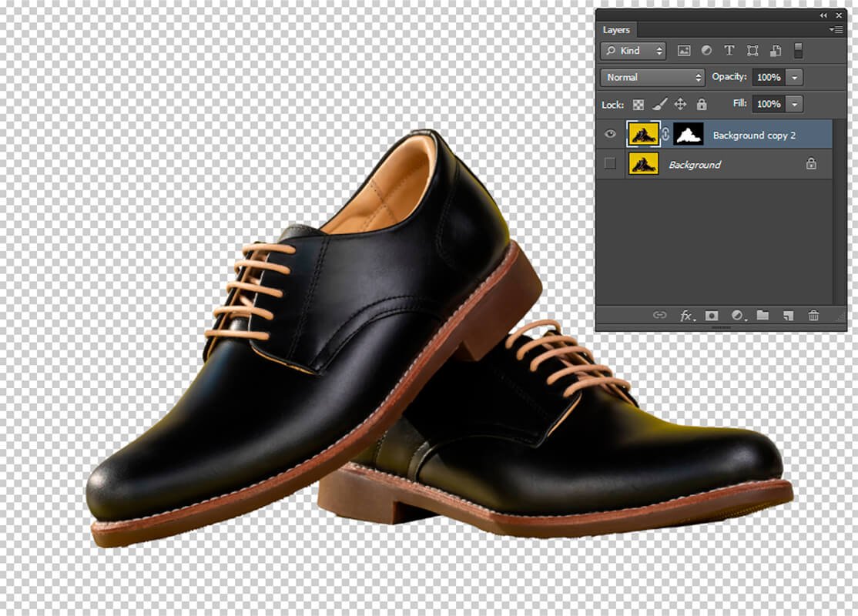Screen dimensions: 858x616
Task: Open the Layers panel flyout menu
Action: (833, 29)
